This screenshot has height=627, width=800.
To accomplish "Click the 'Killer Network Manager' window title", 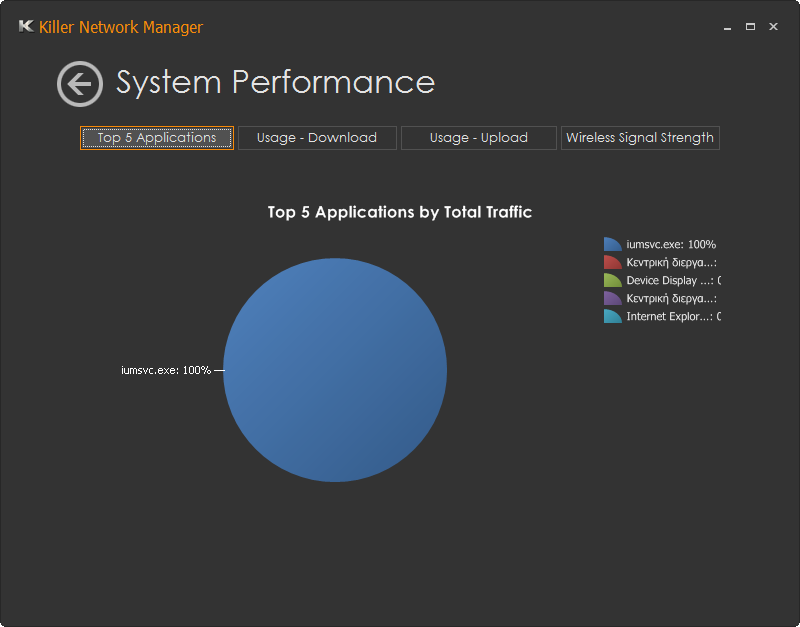I will 121,27.
